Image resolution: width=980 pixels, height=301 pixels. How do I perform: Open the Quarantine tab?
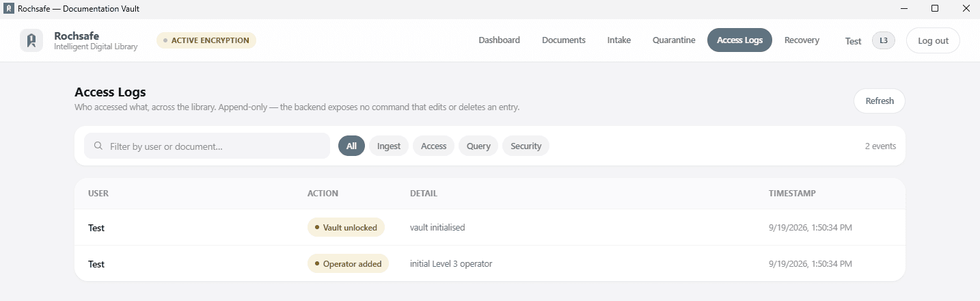click(x=674, y=40)
